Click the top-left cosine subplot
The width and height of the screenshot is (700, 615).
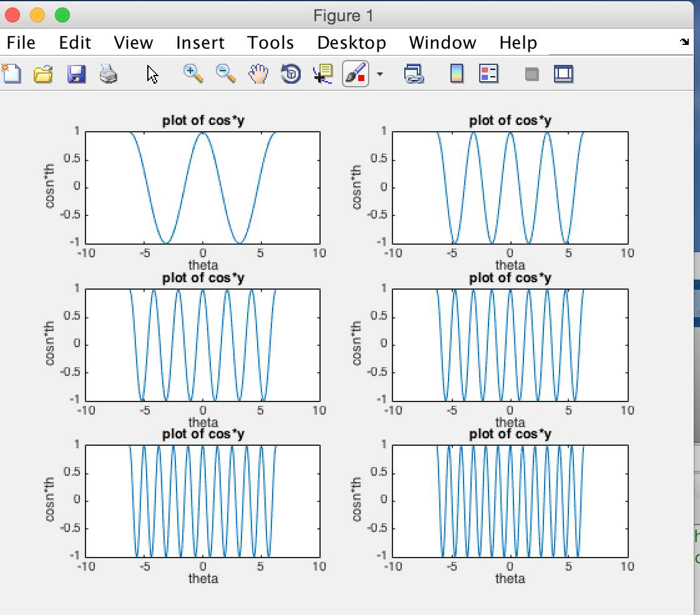point(203,187)
